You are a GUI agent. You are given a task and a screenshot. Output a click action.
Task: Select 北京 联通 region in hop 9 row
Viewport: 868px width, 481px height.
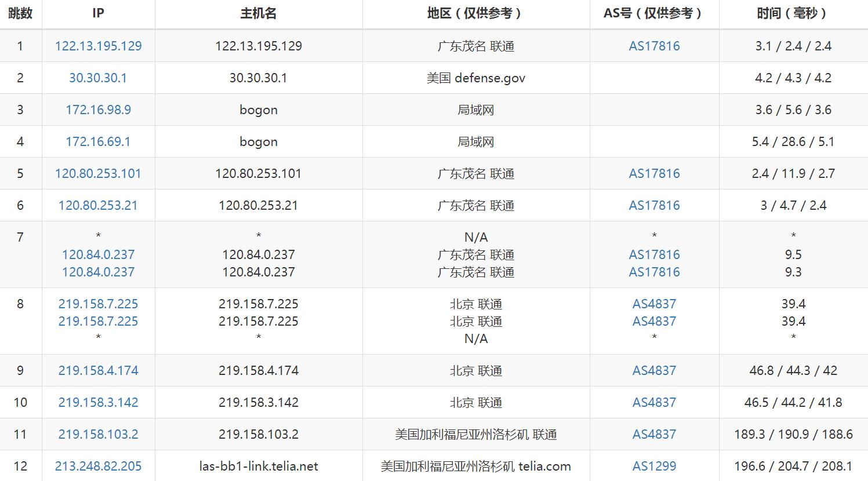click(x=475, y=371)
